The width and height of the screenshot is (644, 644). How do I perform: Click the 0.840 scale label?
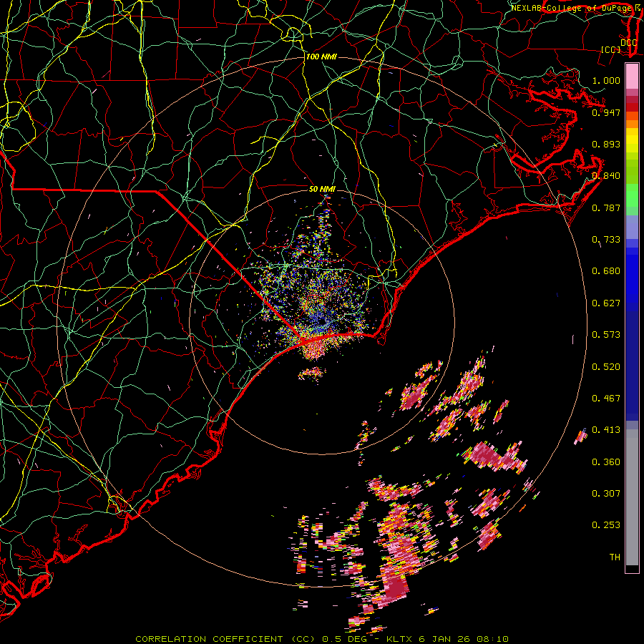[606, 176]
